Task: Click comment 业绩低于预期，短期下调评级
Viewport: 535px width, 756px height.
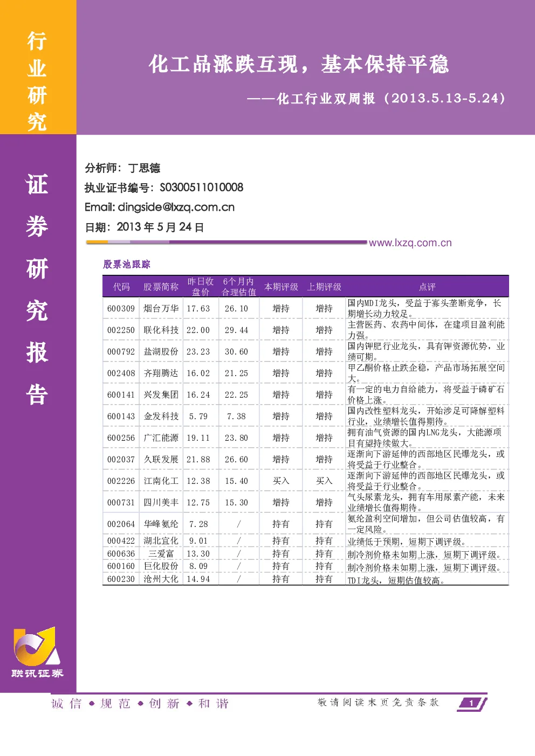Action: 407,542
